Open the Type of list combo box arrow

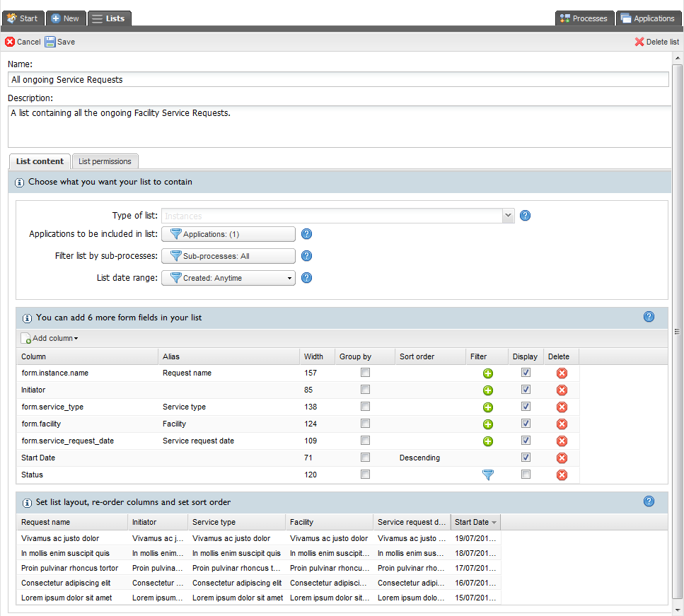click(x=507, y=216)
